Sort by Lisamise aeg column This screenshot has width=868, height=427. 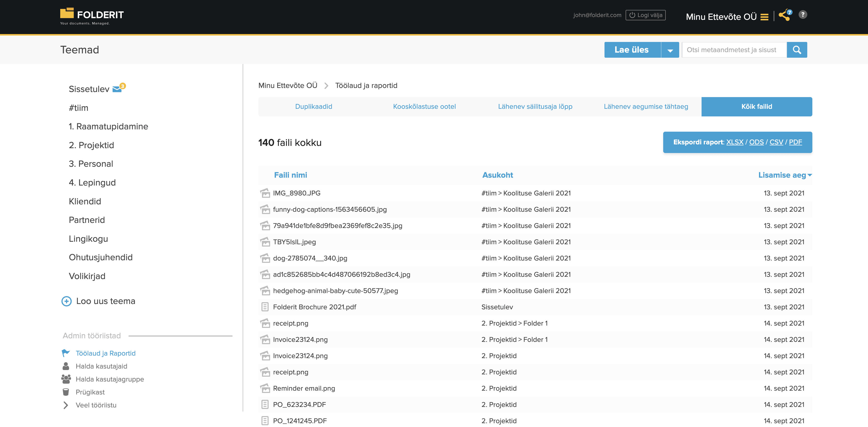coord(785,175)
